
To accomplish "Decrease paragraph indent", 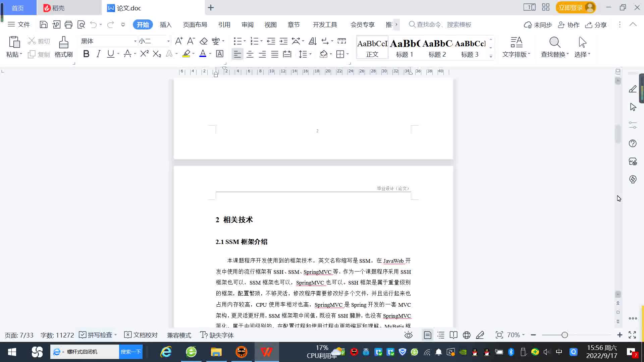I will (x=271, y=41).
